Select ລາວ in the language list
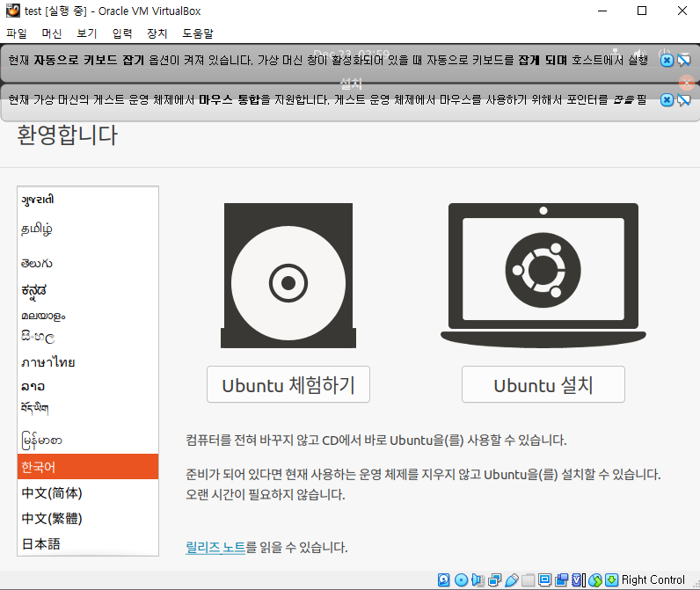This screenshot has height=590, width=700. [88, 386]
